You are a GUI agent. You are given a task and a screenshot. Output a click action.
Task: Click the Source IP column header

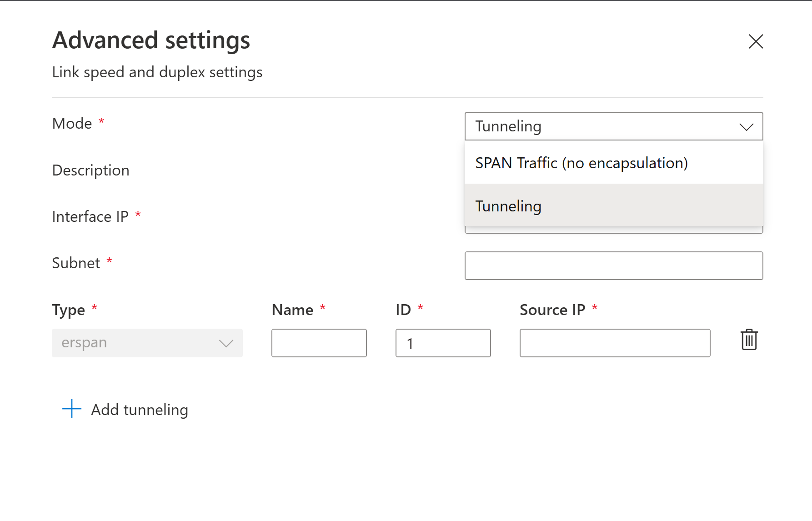point(552,310)
